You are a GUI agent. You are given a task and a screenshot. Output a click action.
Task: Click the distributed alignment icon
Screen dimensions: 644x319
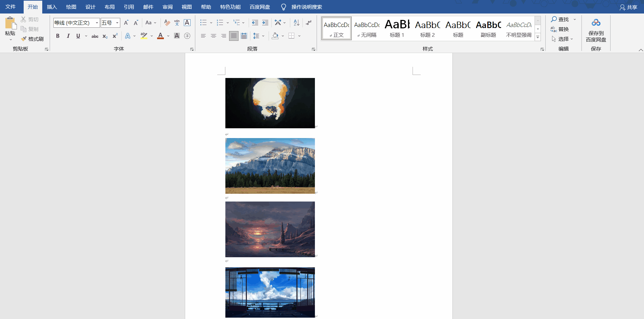(x=244, y=36)
